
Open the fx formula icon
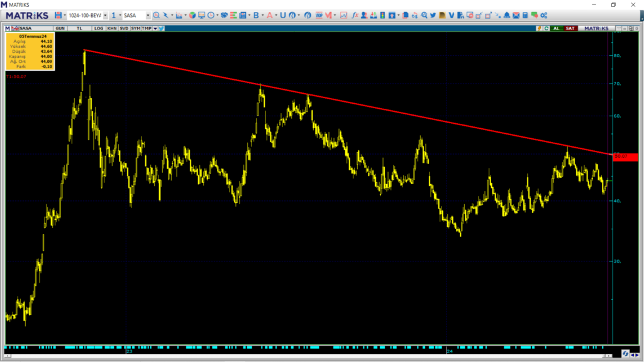tap(355, 15)
